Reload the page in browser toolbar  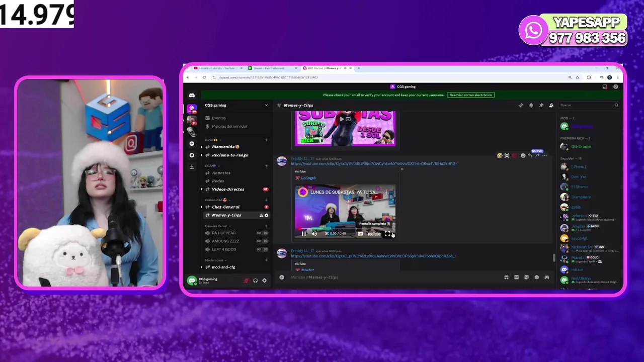[x=204, y=77]
